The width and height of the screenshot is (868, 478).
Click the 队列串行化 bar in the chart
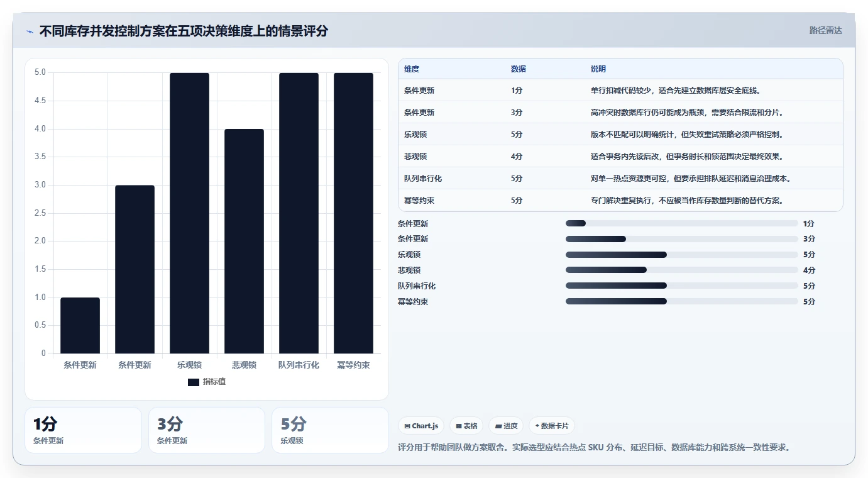point(299,213)
